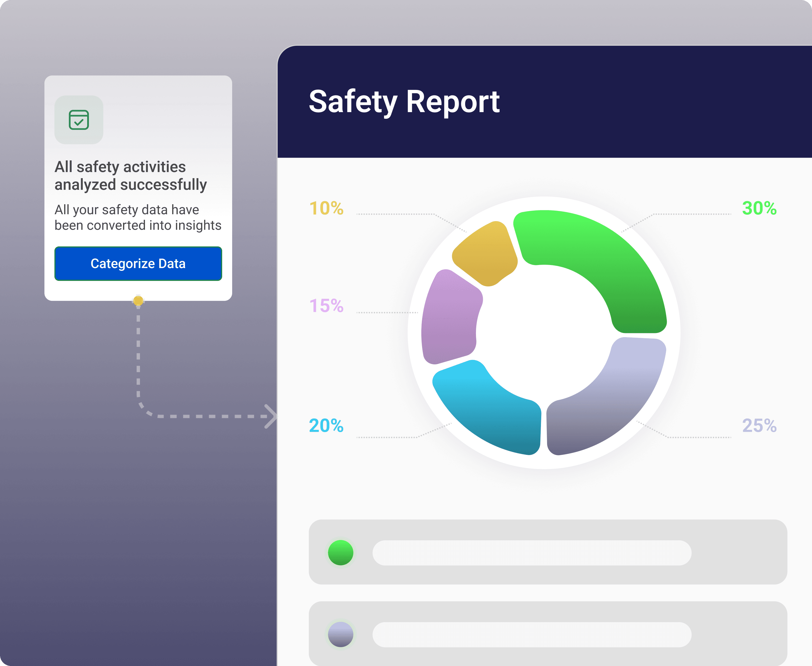Screen dimensions: 812x666
Task: Click the yellow connector dot below card
Action: click(138, 301)
